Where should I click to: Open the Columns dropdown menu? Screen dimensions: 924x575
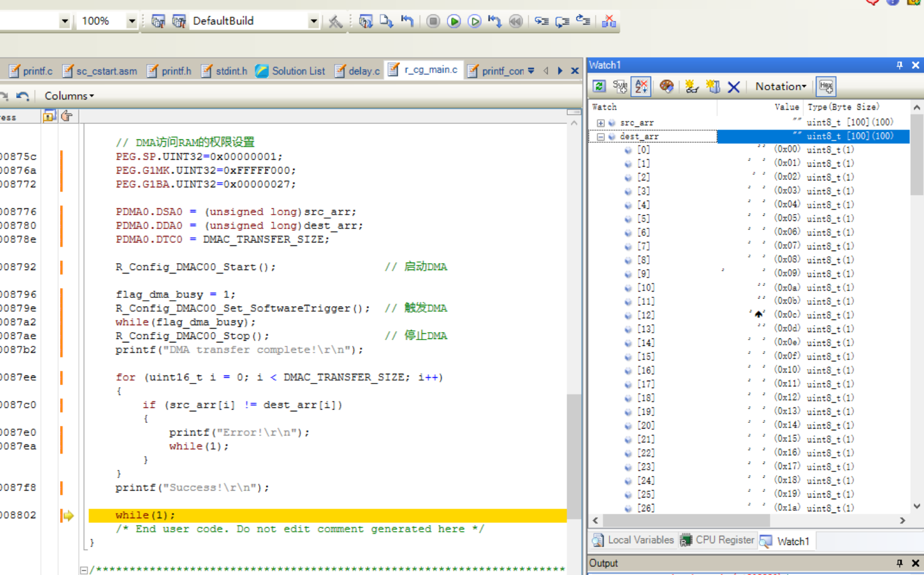point(69,96)
